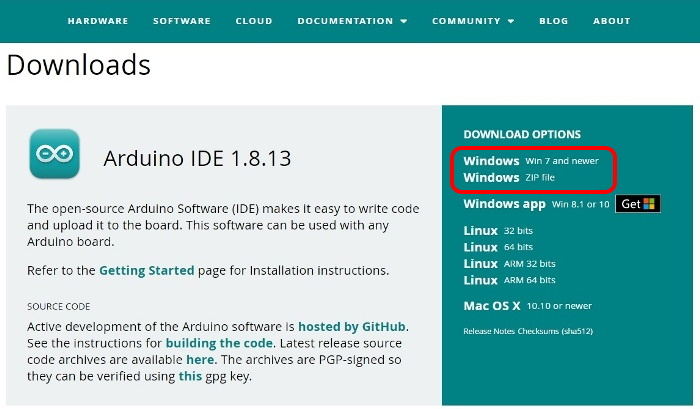Click the DOWNLOAD OPTIONS heading
This screenshot has height=409, width=700.
click(522, 134)
